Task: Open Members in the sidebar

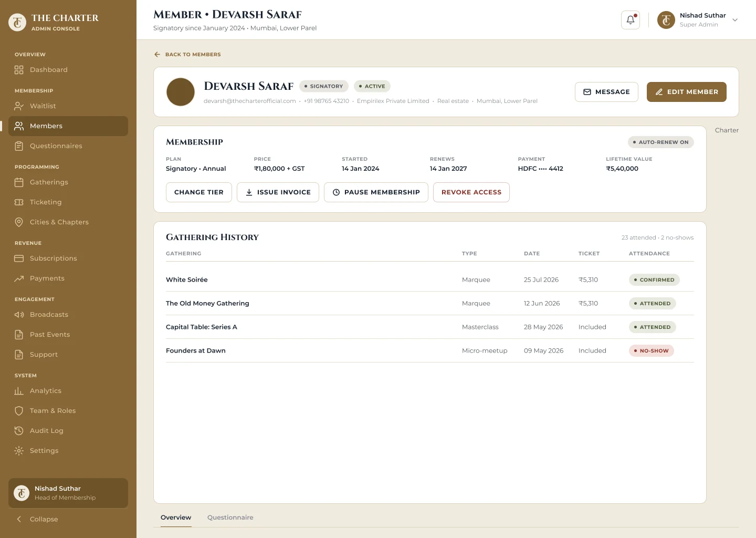Action: point(68,126)
